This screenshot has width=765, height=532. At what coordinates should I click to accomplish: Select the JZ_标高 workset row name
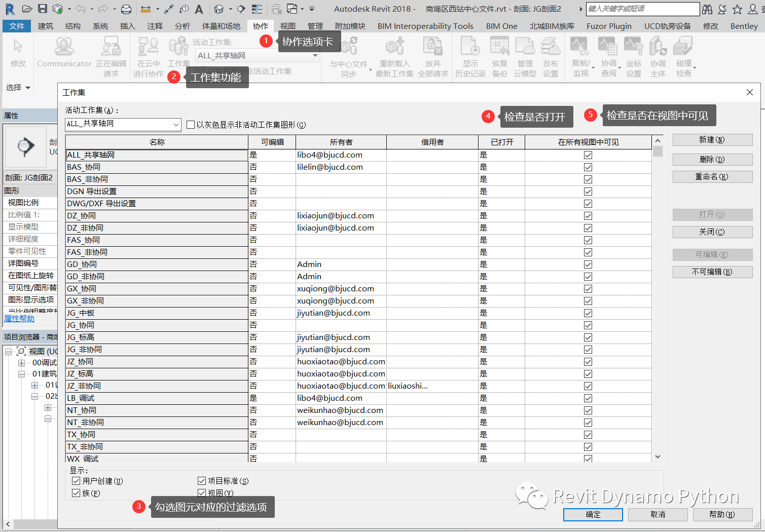point(157,374)
